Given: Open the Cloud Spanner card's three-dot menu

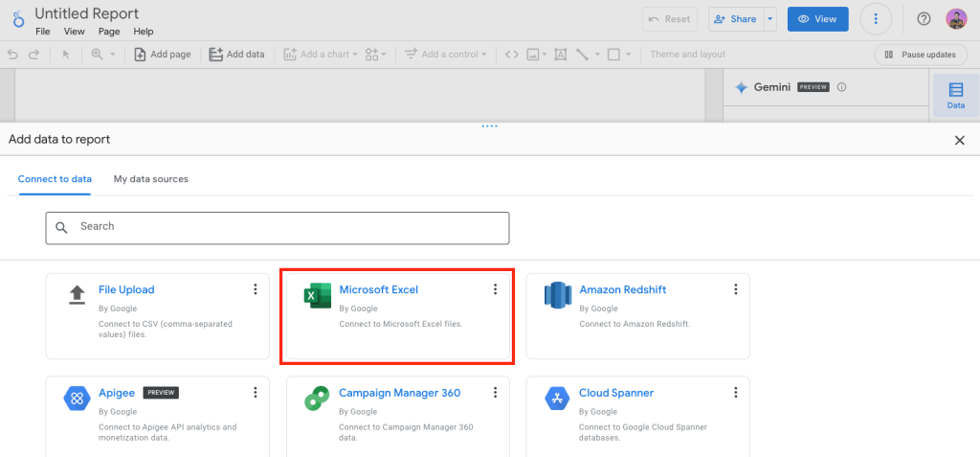Looking at the screenshot, I should [x=736, y=393].
